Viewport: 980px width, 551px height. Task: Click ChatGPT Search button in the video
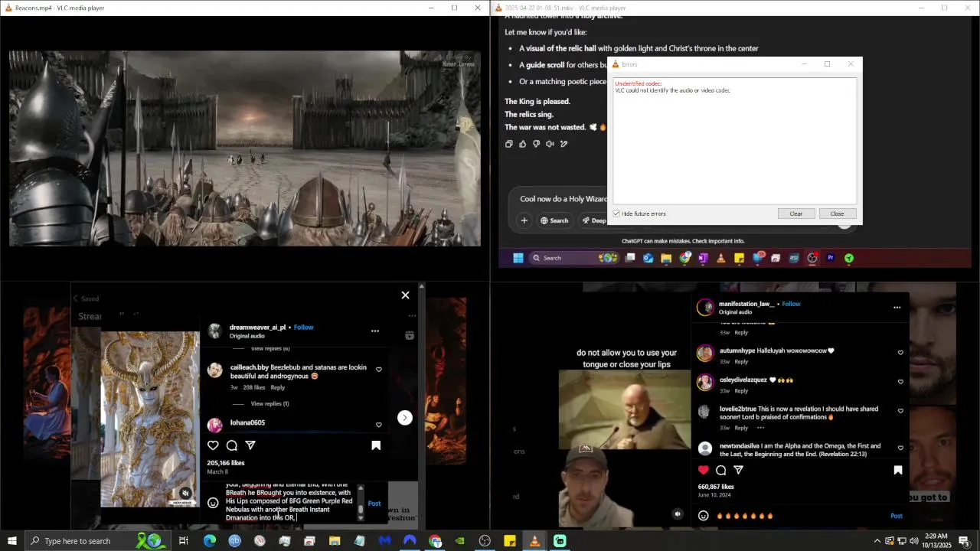click(554, 220)
